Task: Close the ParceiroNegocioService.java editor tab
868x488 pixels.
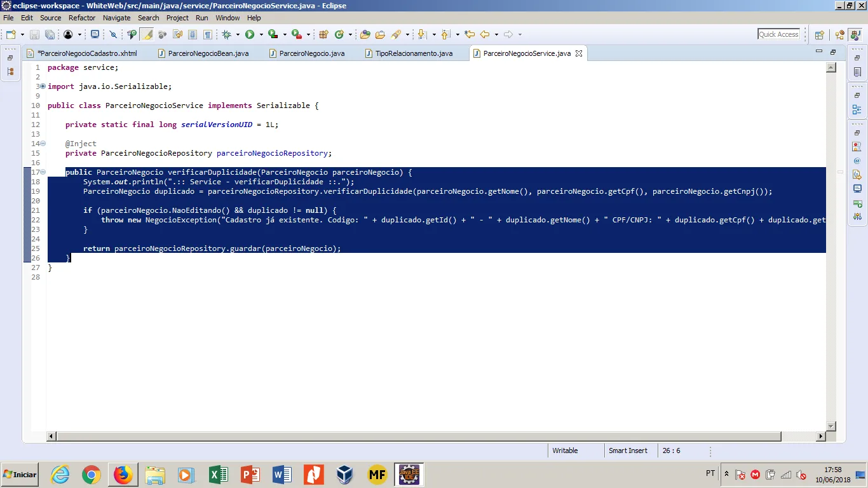Action: [x=579, y=53]
